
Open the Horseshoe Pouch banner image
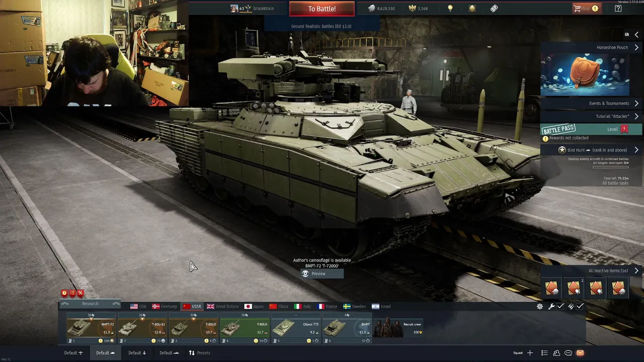pos(585,74)
